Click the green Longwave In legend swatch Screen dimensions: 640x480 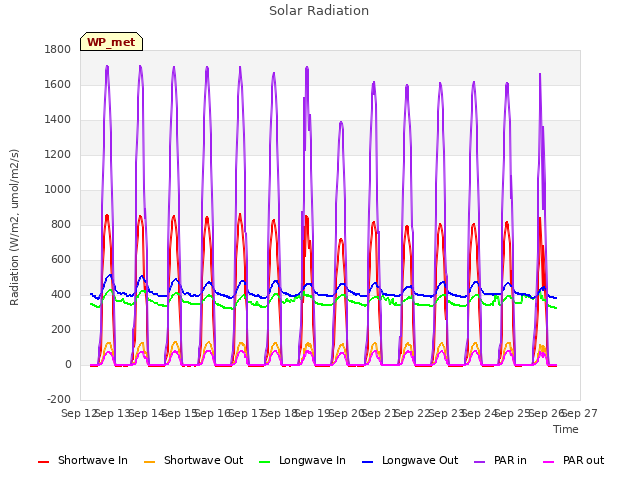[265, 462]
